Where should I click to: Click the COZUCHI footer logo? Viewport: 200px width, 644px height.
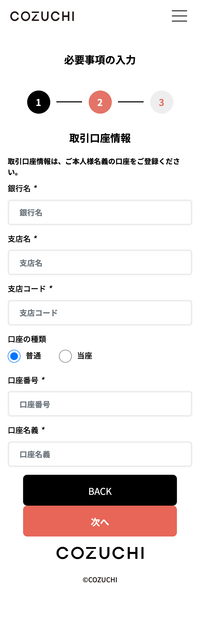pyautogui.click(x=100, y=553)
